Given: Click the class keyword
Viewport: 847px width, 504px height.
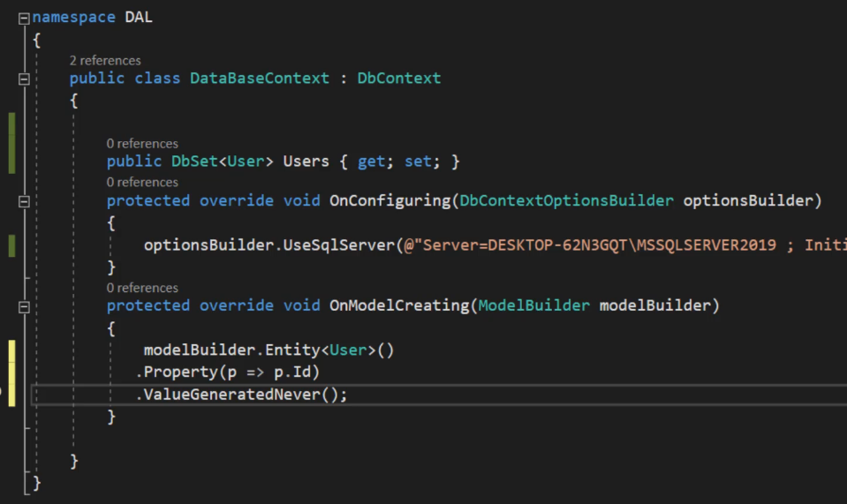Looking at the screenshot, I should (157, 79).
